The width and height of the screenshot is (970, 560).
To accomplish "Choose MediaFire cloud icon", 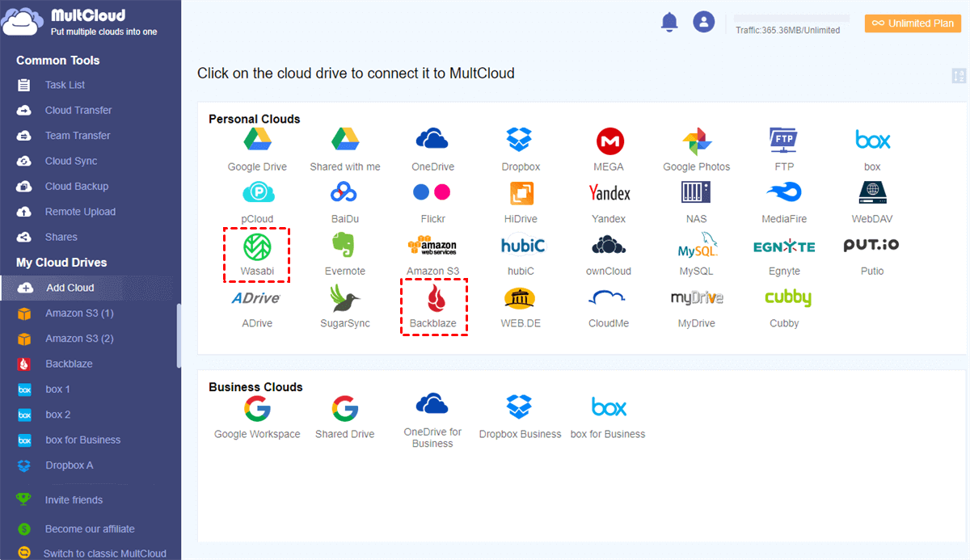I will 784,192.
